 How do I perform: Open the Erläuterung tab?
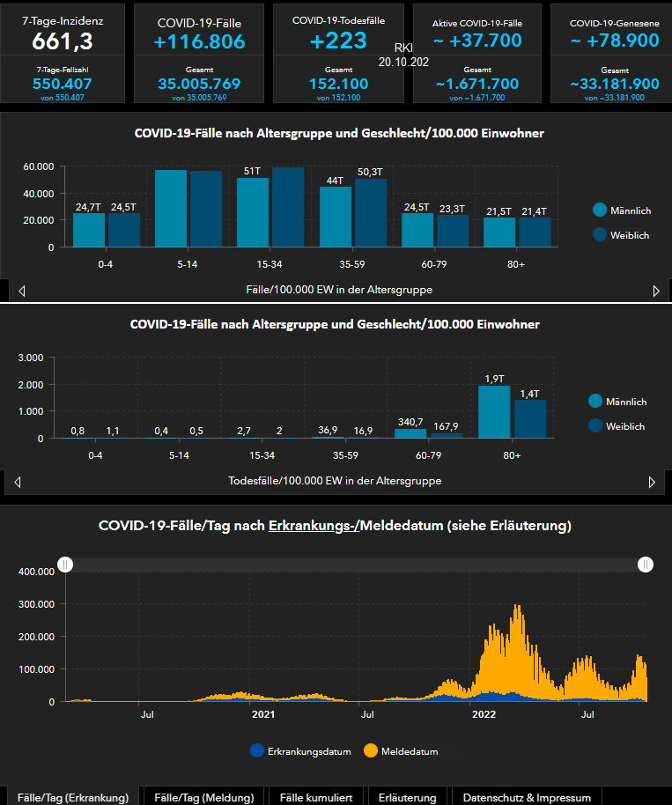pyautogui.click(x=407, y=797)
